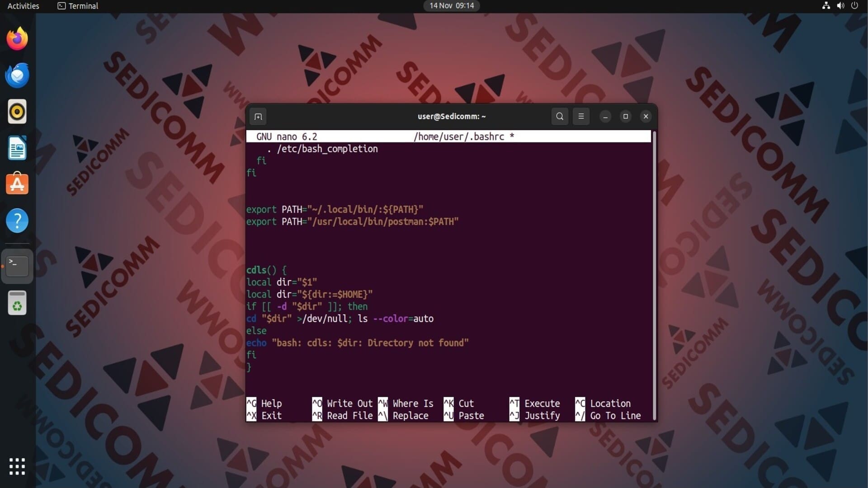Launch Thunderbird mail from the dock
This screenshot has width=868, height=488.
[x=17, y=75]
